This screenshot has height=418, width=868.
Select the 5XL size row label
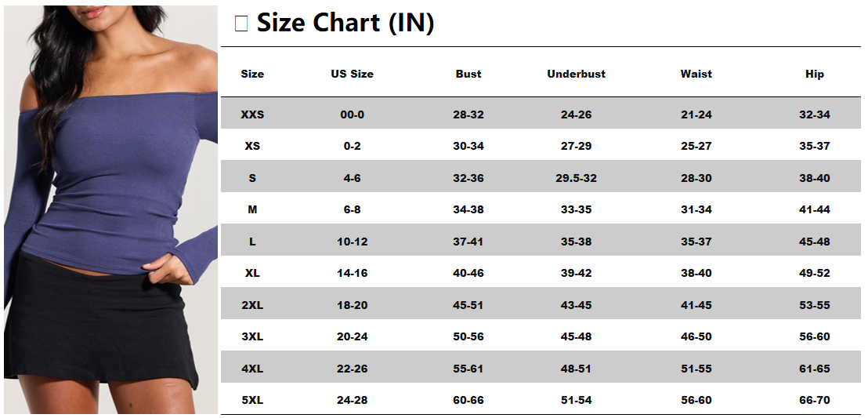pos(252,400)
